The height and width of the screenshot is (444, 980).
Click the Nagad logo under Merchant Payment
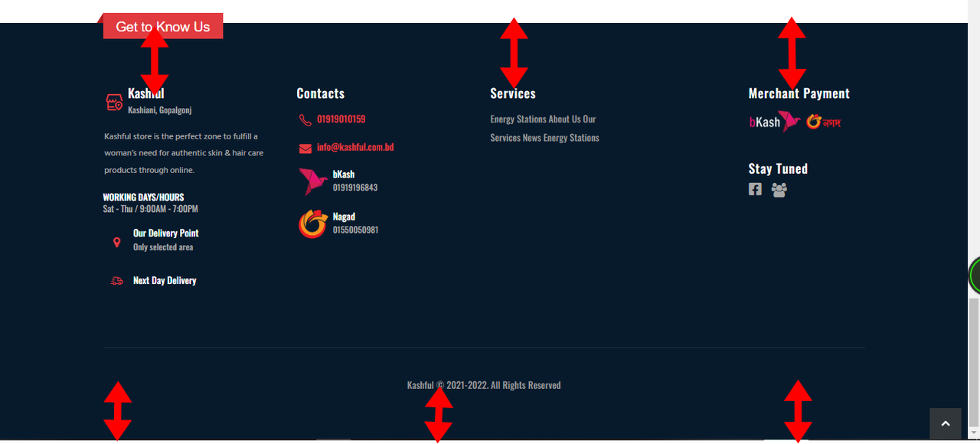823,122
